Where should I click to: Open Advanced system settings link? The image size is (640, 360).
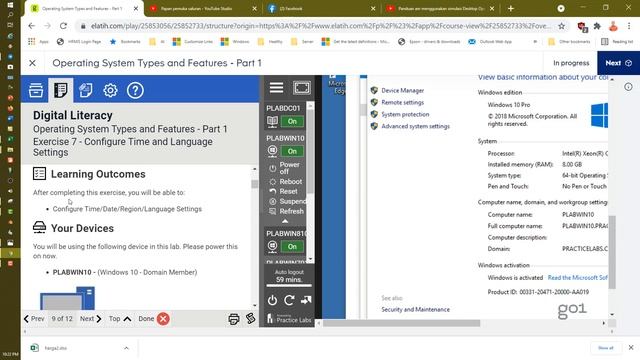(416, 126)
